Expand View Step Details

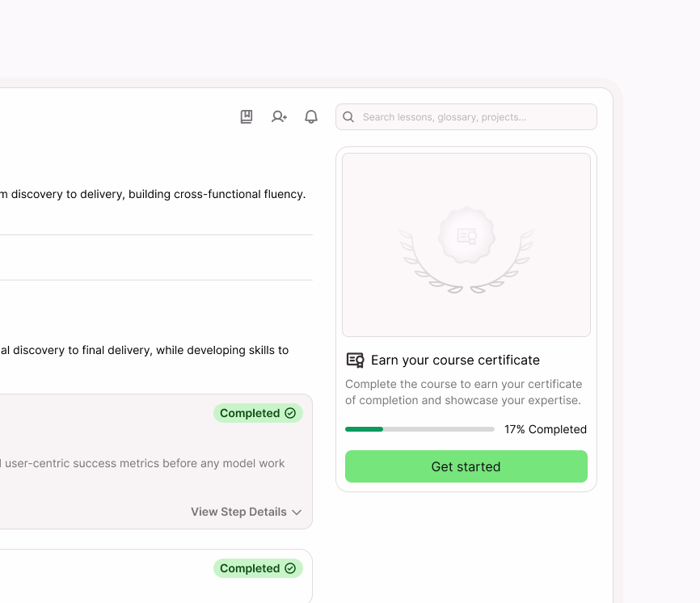247,512
